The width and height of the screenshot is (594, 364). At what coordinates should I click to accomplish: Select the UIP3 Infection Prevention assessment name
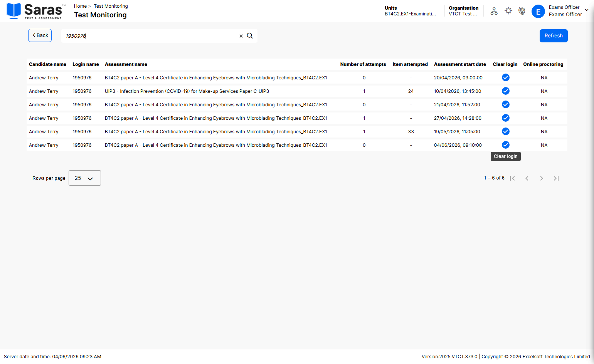(187, 91)
